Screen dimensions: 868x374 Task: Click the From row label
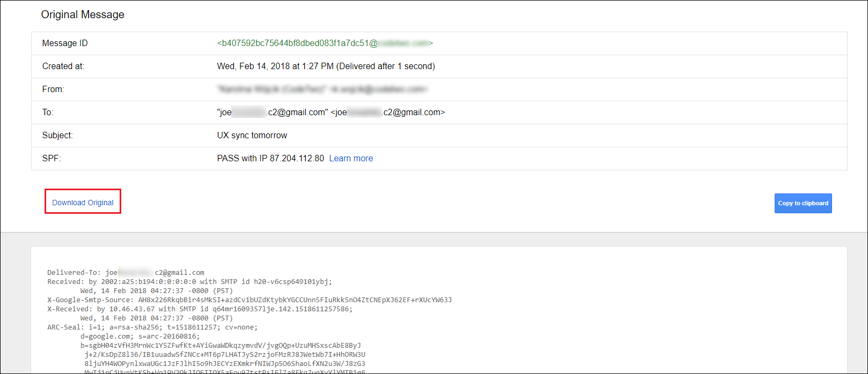53,89
